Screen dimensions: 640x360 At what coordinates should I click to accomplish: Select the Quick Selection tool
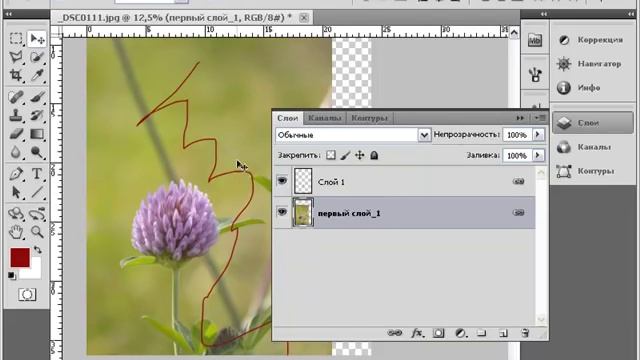pos(37,57)
